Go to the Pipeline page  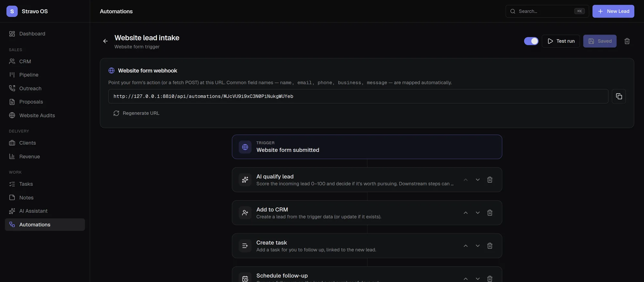coord(45,75)
